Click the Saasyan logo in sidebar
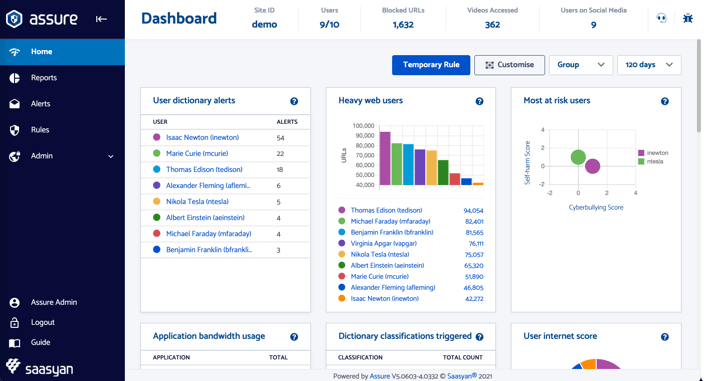This screenshot has width=704, height=381. 40,368
